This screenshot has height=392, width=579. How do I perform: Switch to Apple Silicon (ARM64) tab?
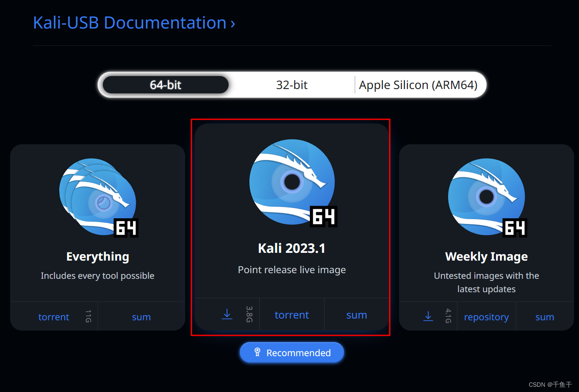click(x=418, y=85)
